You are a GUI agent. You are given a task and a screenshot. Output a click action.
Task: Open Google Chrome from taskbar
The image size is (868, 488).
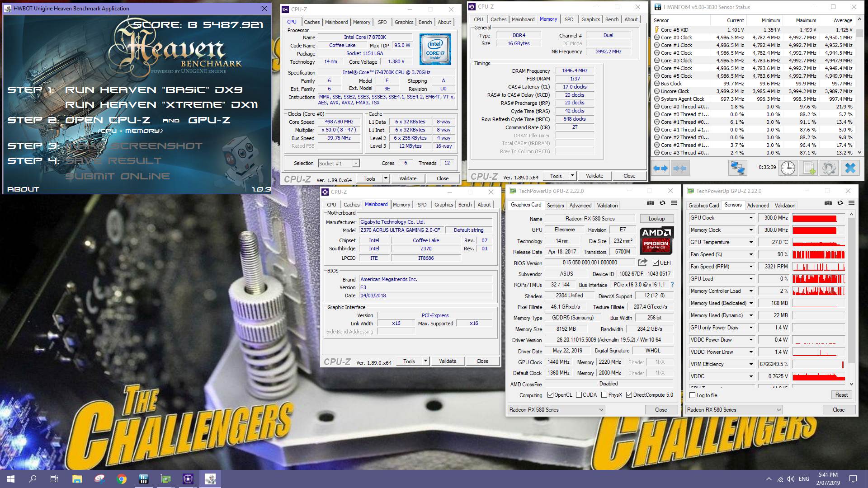point(121,479)
